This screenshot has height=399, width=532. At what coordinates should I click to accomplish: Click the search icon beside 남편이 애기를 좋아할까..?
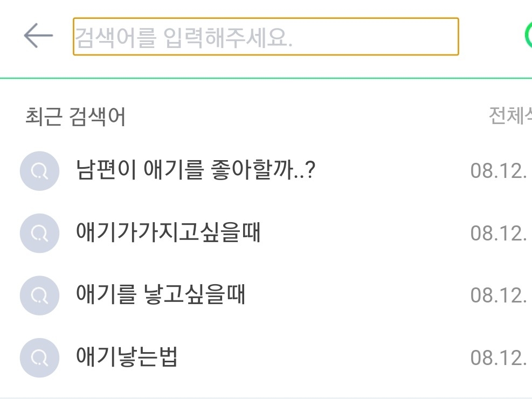coord(39,171)
